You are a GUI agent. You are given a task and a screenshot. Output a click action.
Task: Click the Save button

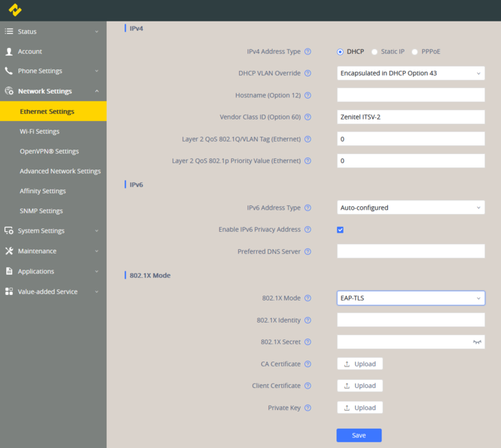(359, 435)
